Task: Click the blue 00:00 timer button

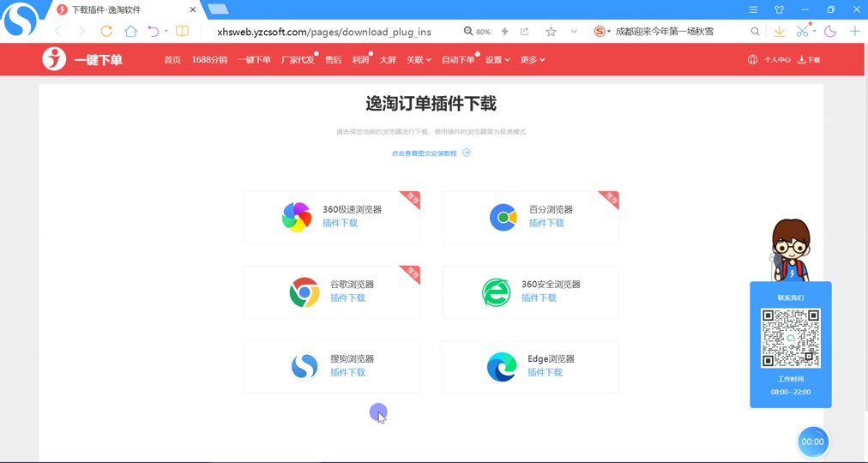Action: (x=812, y=442)
